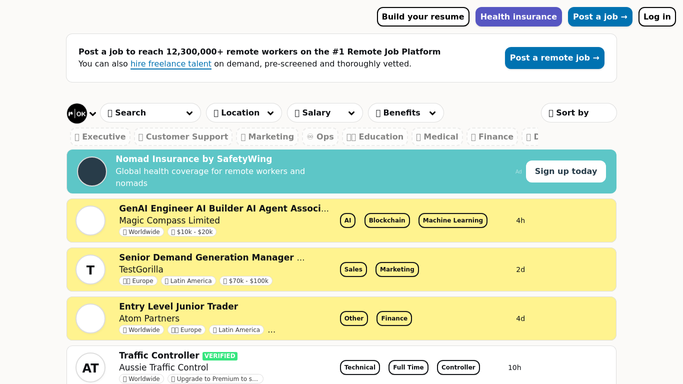Expand the chevron next to Remote OK logo
This screenshot has height=384, width=683.
click(x=93, y=114)
